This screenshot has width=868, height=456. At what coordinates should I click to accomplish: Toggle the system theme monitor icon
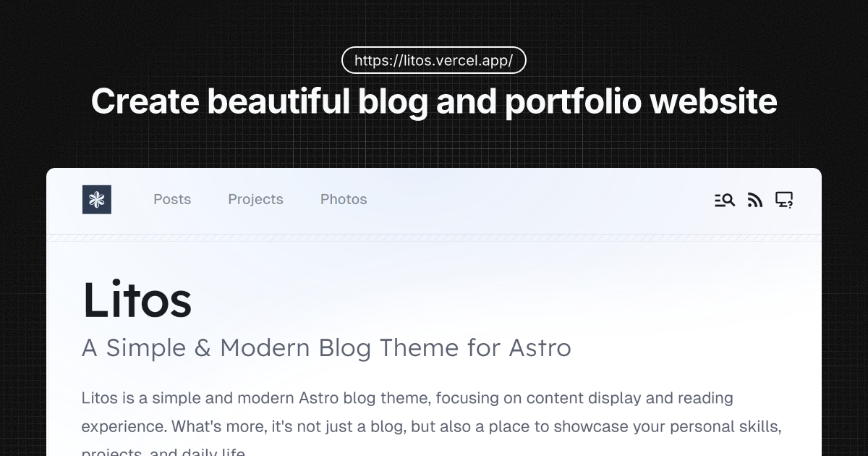[784, 200]
